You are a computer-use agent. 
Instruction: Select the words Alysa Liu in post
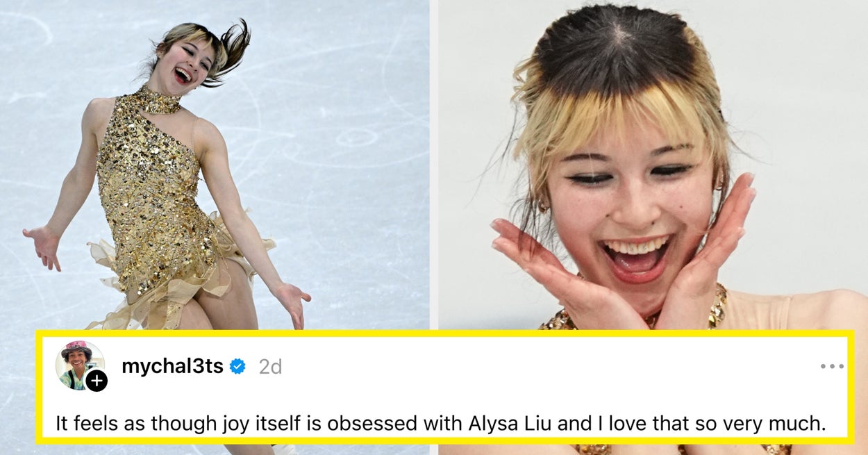pyautogui.click(x=521, y=423)
